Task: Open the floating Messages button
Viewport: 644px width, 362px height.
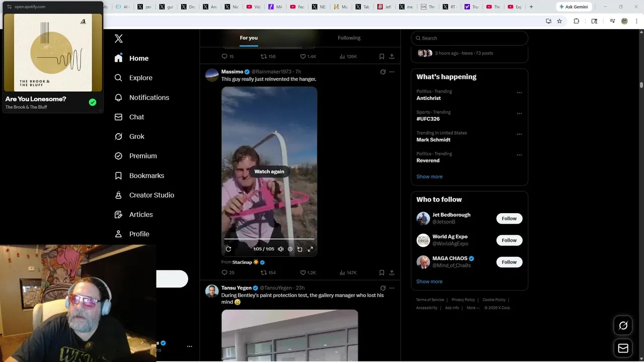Action: click(623, 348)
